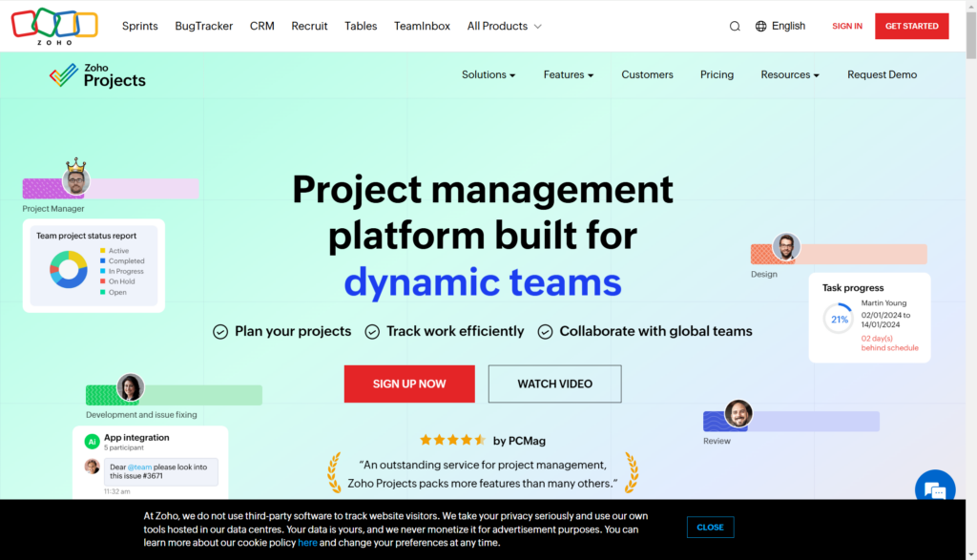Open the search magnifier icon
Image resolution: width=977 pixels, height=560 pixels.
pyautogui.click(x=735, y=26)
